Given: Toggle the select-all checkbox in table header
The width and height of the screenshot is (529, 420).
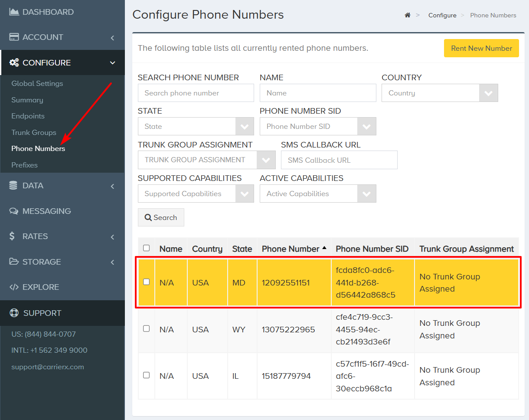Looking at the screenshot, I should pos(146,248).
